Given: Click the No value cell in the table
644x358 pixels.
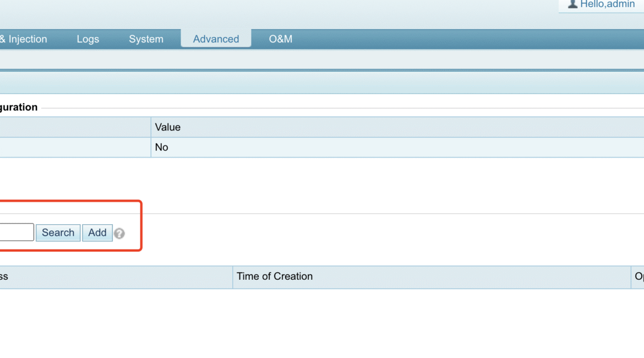Looking at the screenshot, I should [x=161, y=147].
